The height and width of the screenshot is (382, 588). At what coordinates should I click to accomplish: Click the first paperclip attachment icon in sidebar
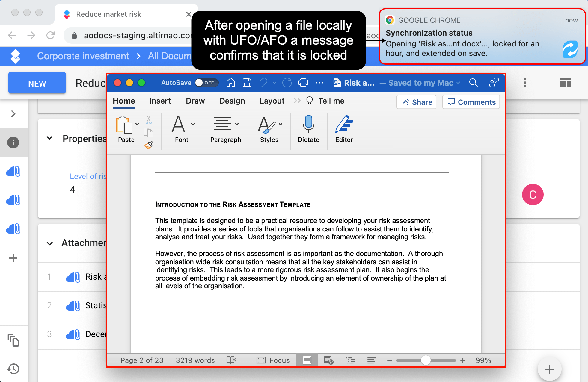(x=13, y=171)
